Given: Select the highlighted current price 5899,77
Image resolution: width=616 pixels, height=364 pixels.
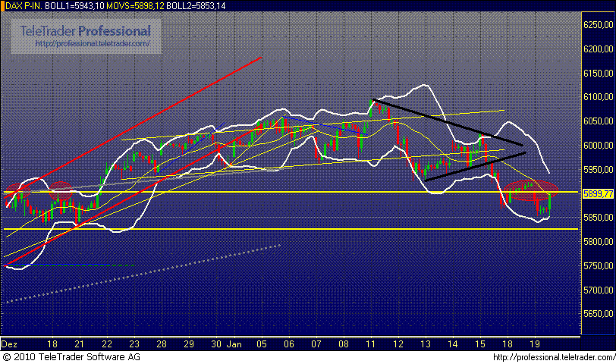Looking at the screenshot, I should (x=598, y=193).
